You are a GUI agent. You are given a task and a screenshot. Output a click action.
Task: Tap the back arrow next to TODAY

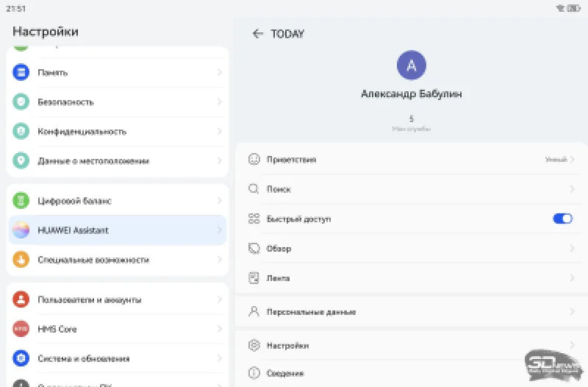257,34
